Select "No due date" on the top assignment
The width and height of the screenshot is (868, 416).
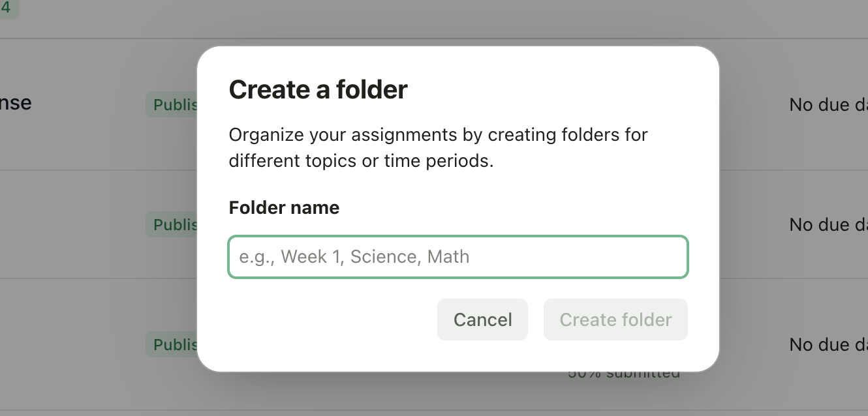[x=829, y=104]
